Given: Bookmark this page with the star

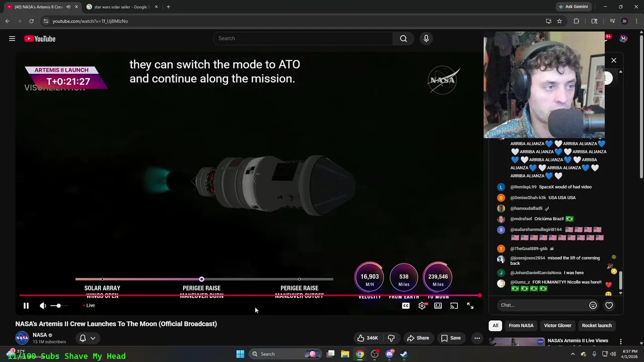Looking at the screenshot, I should pyautogui.click(x=559, y=21).
